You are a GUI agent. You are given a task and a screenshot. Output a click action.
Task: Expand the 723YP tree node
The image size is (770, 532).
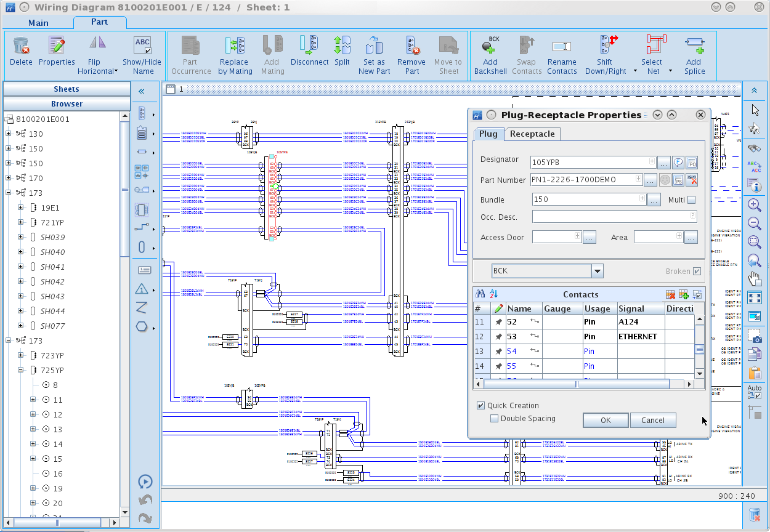point(20,355)
